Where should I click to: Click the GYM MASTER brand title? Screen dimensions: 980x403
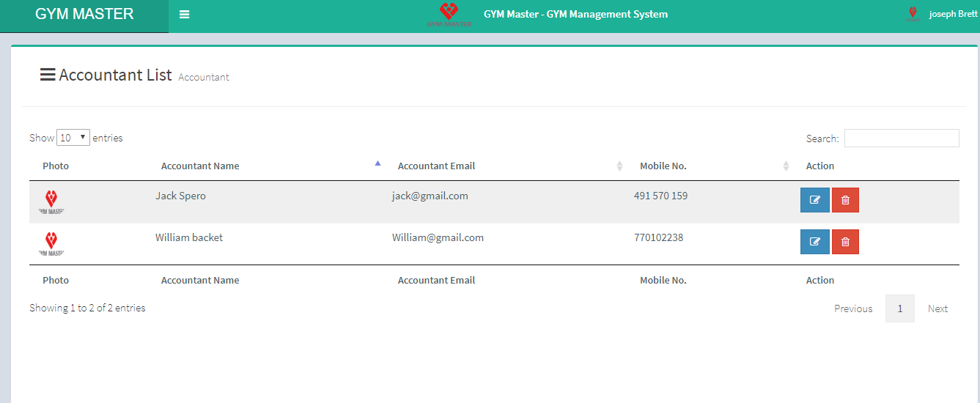point(84,15)
